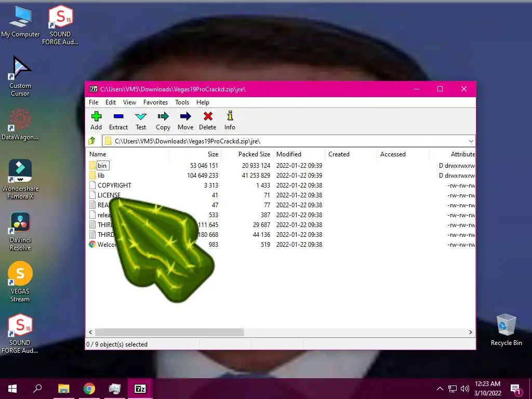Click the network tray icon

tap(453, 389)
